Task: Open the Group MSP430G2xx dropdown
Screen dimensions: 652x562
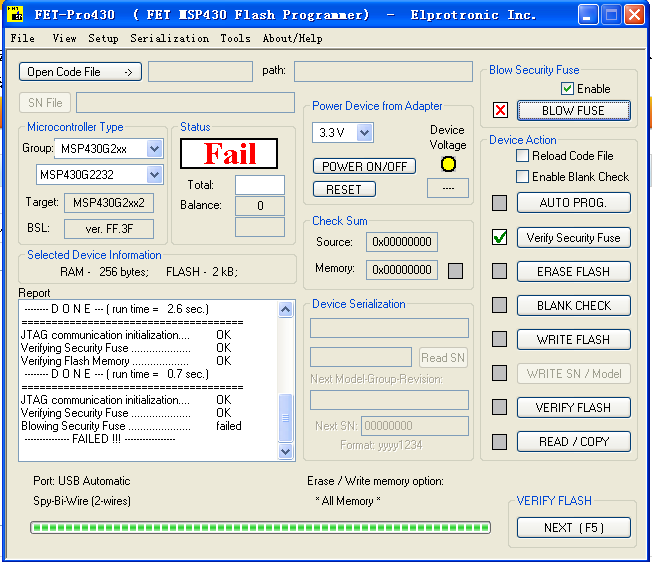Action: [155, 148]
